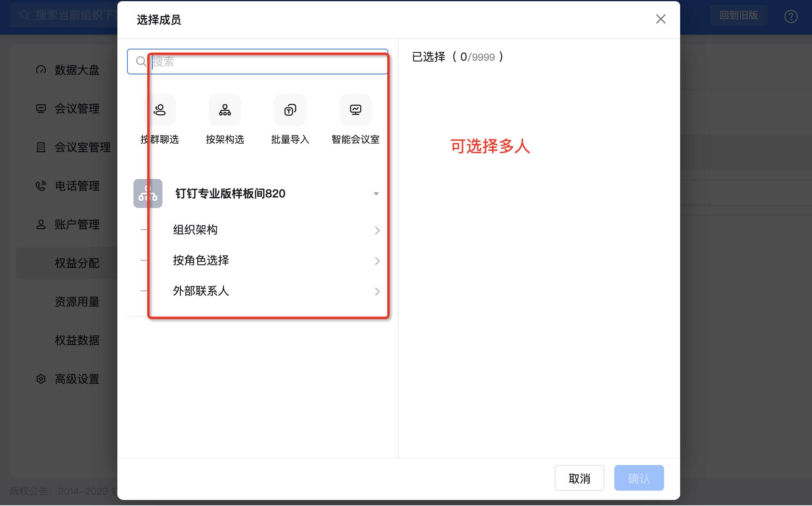
Task: Open 电话管理 sidebar menu item
Action: [x=76, y=186]
